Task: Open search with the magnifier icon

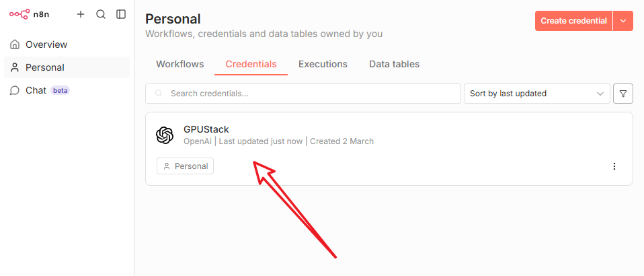Action: [101, 14]
